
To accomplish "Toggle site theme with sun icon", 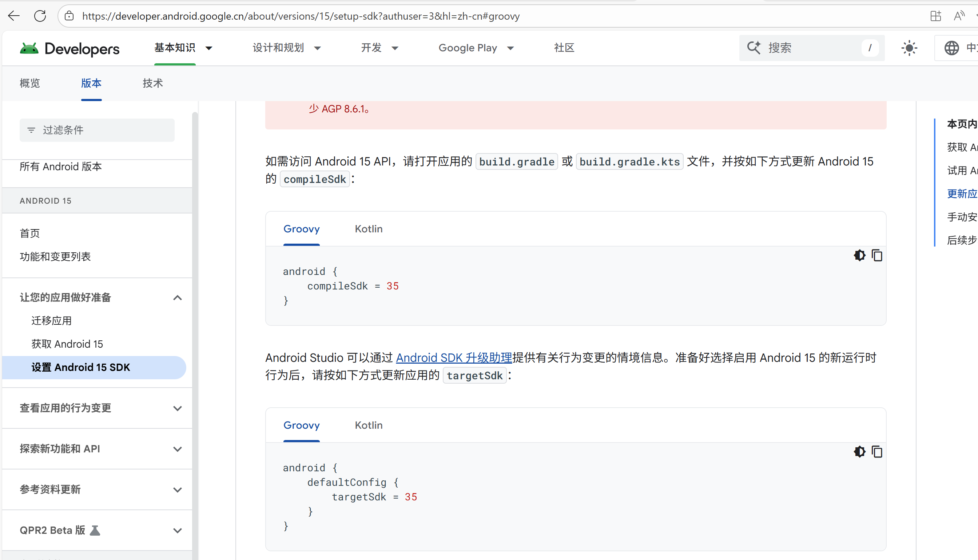I will [x=909, y=48].
